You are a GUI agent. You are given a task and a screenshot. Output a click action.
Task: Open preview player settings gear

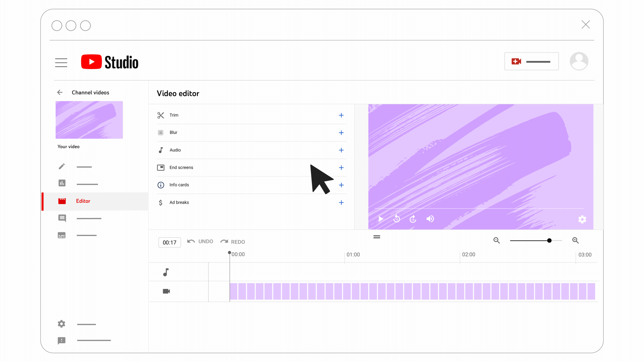pos(582,219)
